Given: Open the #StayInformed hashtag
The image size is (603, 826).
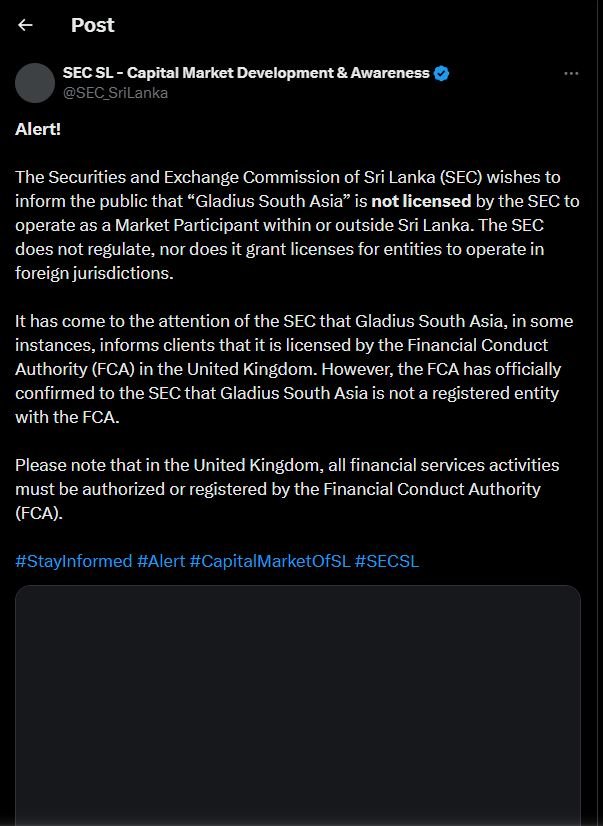Looking at the screenshot, I should 73,561.
